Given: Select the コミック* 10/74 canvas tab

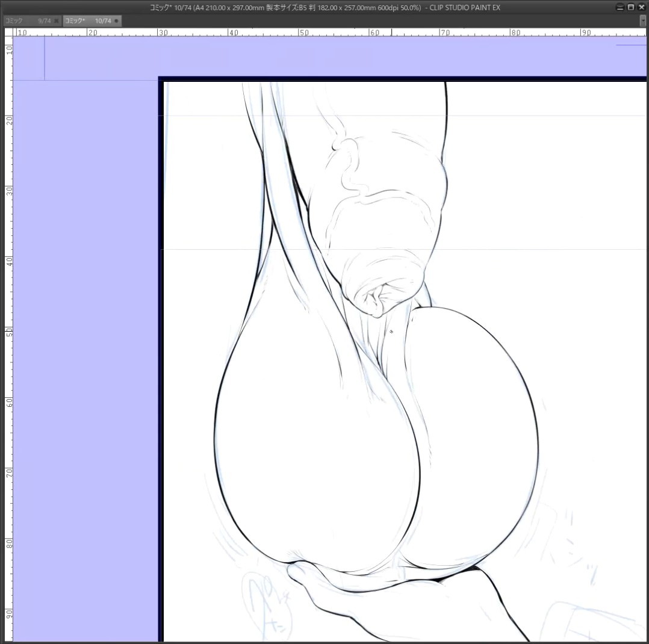Looking at the screenshot, I should 88,20.
